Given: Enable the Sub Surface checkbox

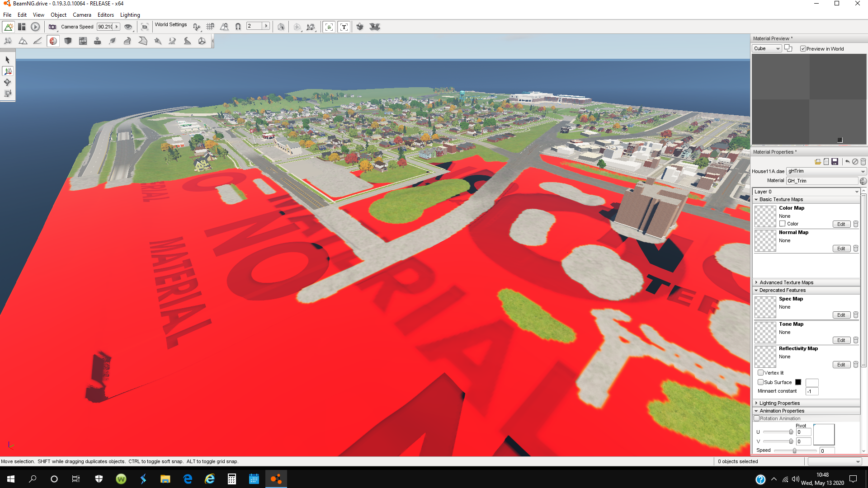Looking at the screenshot, I should (760, 382).
